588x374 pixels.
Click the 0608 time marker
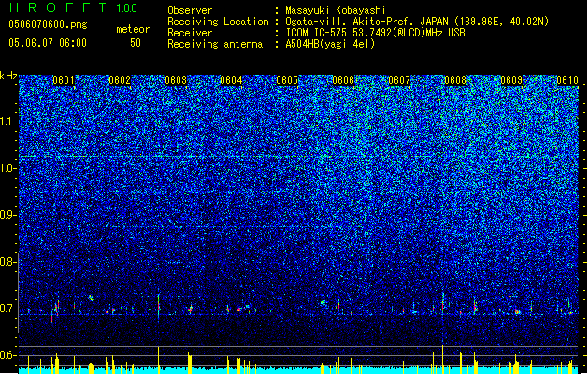tap(455, 80)
